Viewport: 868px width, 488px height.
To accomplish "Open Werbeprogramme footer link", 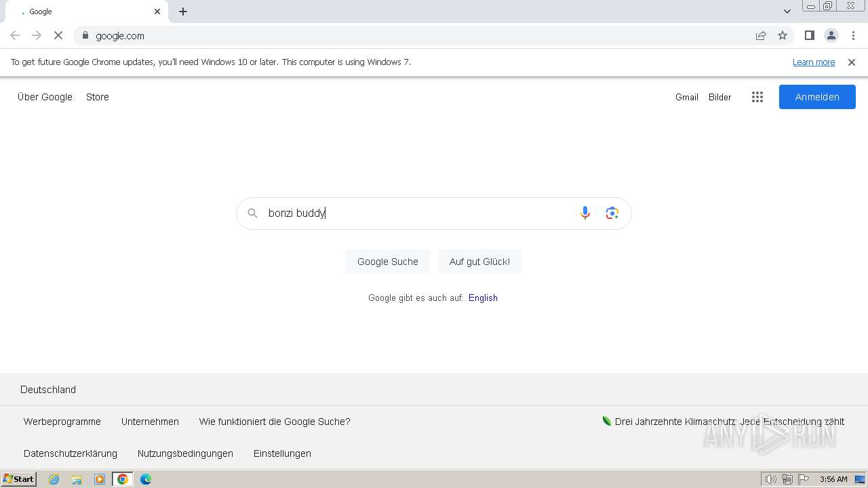I will click(62, 422).
